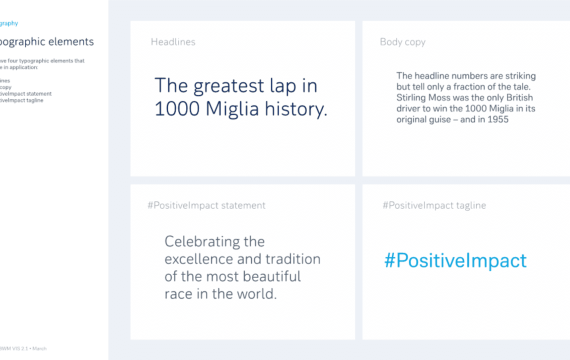
Task: Click the sidebar 'iveImpact tagline' list entry
Action: coord(21,100)
